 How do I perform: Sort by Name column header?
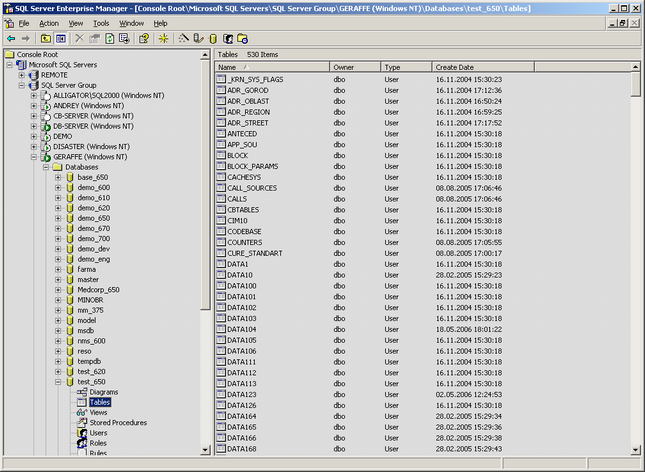[272, 67]
